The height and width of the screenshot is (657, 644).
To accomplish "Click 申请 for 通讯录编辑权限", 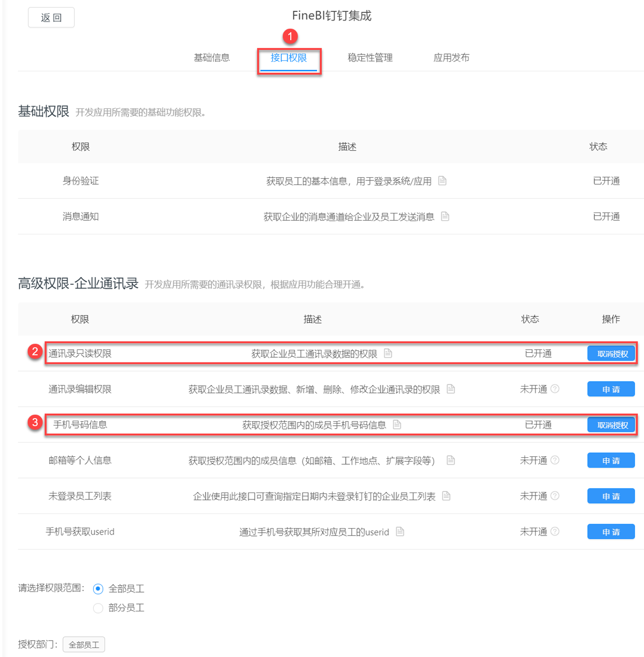I will (x=611, y=389).
